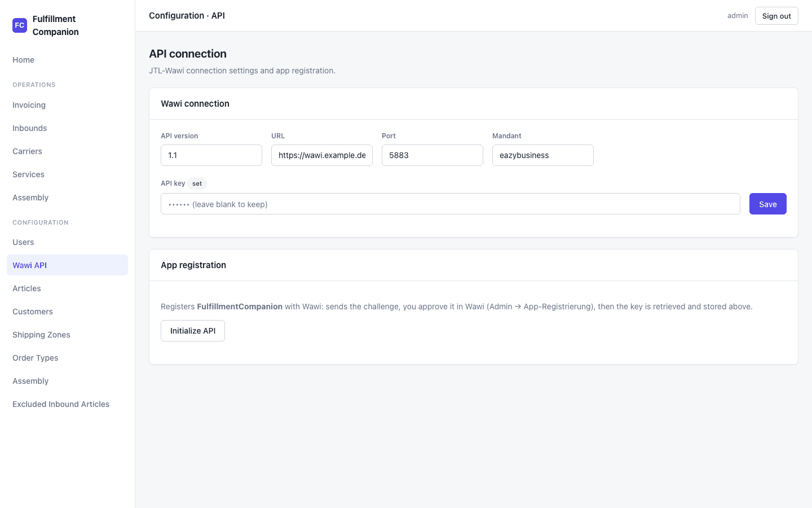Click the admin username

tap(738, 16)
